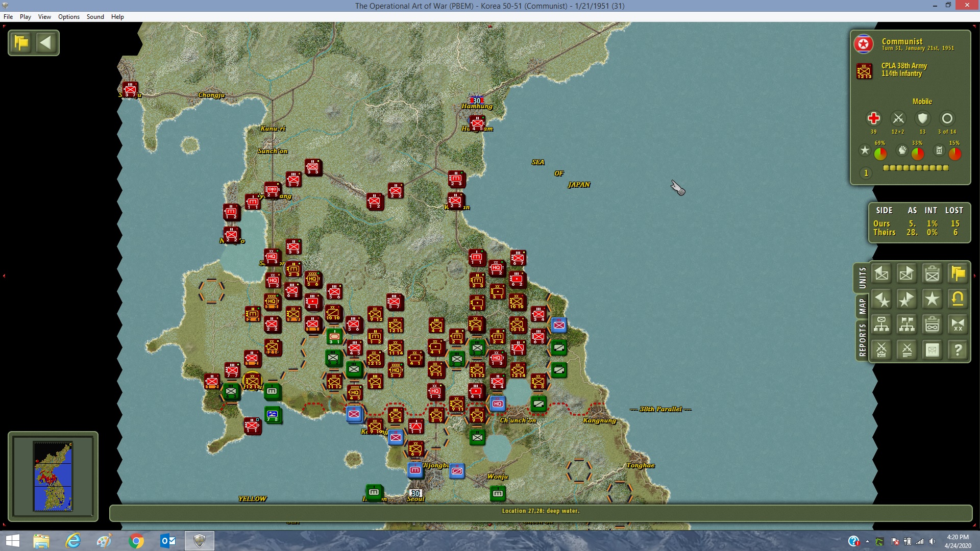
Task: Click the Location 27,28 status bar text
Action: [x=541, y=511]
